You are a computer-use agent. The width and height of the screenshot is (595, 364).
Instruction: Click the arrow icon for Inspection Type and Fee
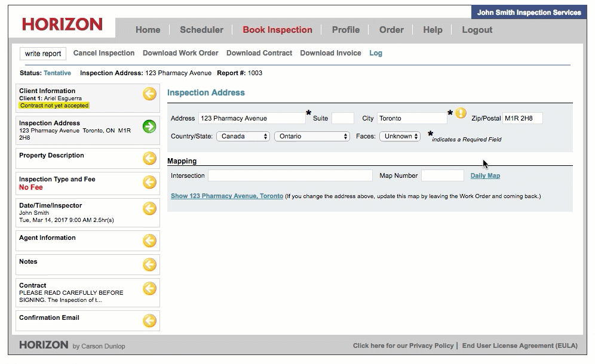click(x=149, y=182)
